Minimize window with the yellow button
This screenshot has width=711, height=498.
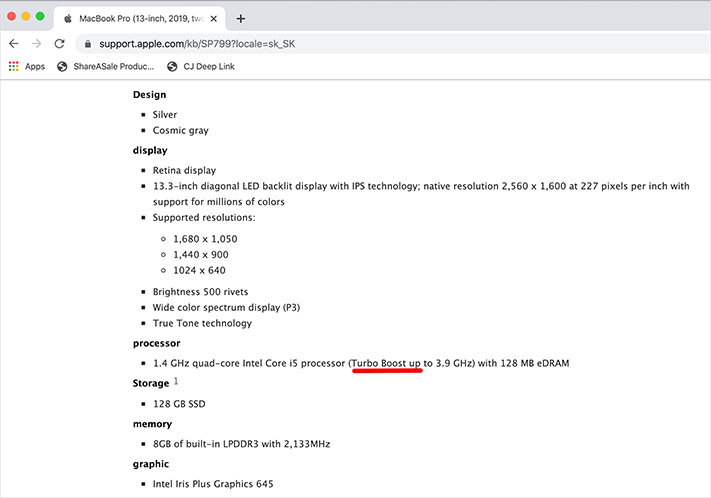pyautogui.click(x=25, y=17)
